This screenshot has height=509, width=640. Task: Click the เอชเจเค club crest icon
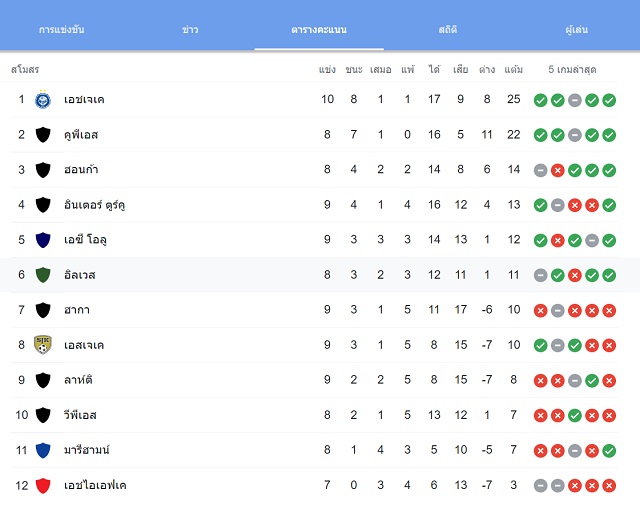point(43,99)
